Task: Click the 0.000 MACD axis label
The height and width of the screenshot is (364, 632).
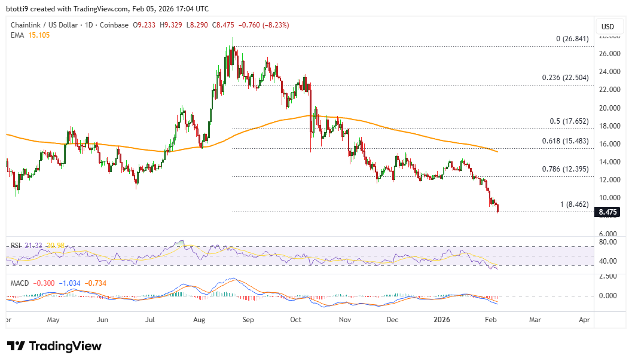Action: tap(608, 295)
